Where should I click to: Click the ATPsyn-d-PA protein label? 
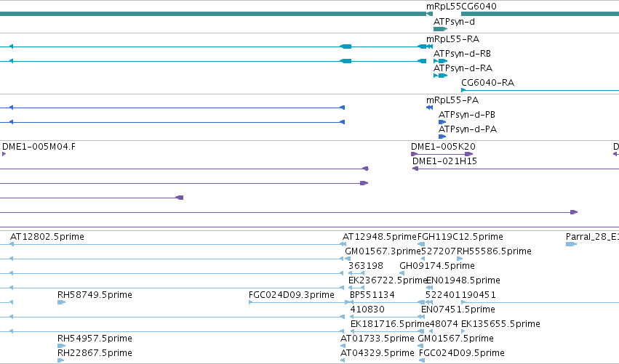[468, 129]
